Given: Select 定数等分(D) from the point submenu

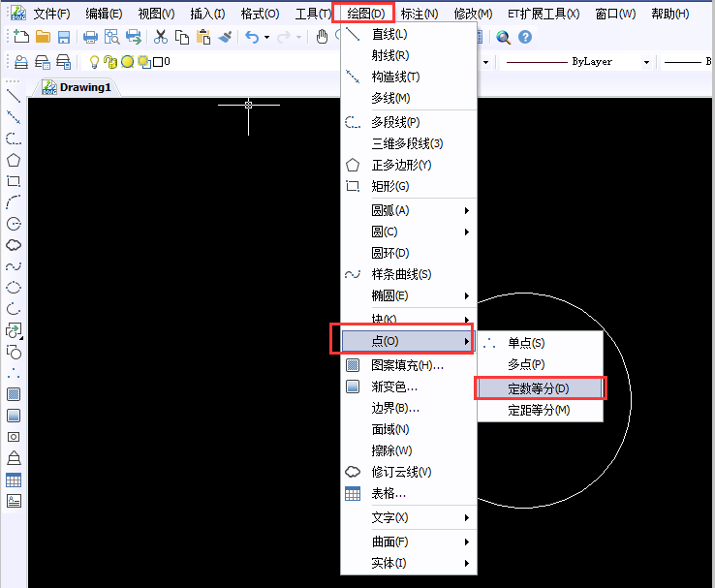Looking at the screenshot, I should click(x=540, y=388).
